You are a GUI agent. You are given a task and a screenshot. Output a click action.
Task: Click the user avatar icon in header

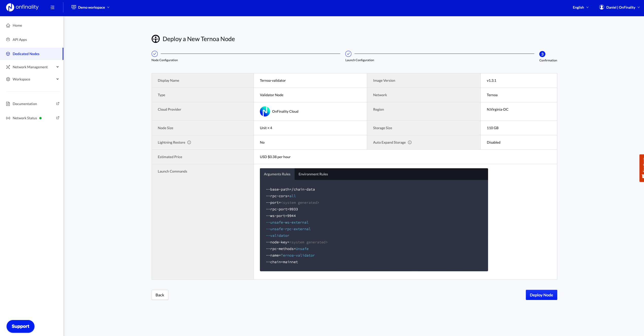click(x=601, y=7)
